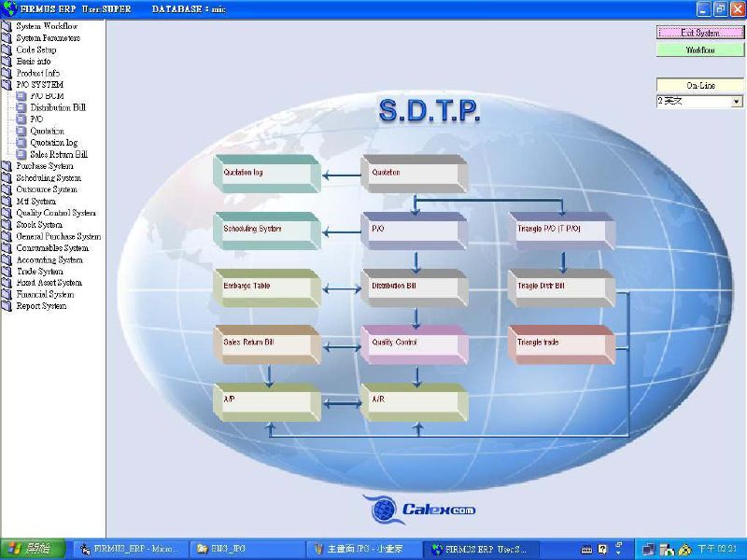
Task: Open the Embargo Table workflow box
Action: click(267, 287)
